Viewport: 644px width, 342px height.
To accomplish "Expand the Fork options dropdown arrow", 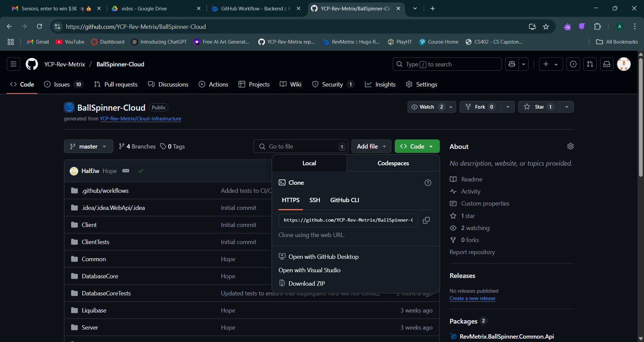I will (508, 107).
